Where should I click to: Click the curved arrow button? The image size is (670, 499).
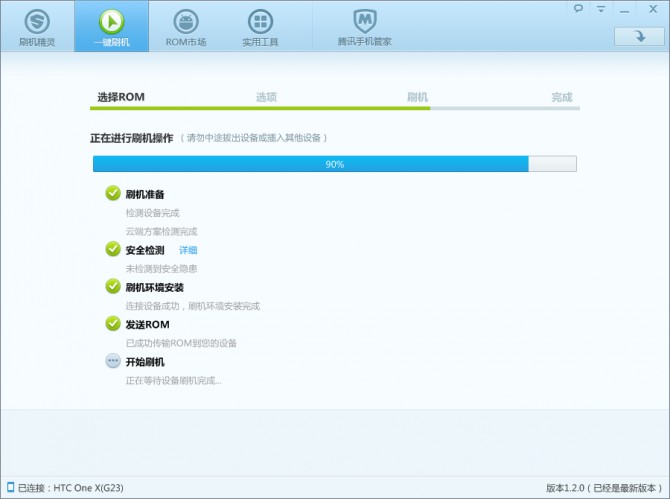pyautogui.click(x=639, y=36)
